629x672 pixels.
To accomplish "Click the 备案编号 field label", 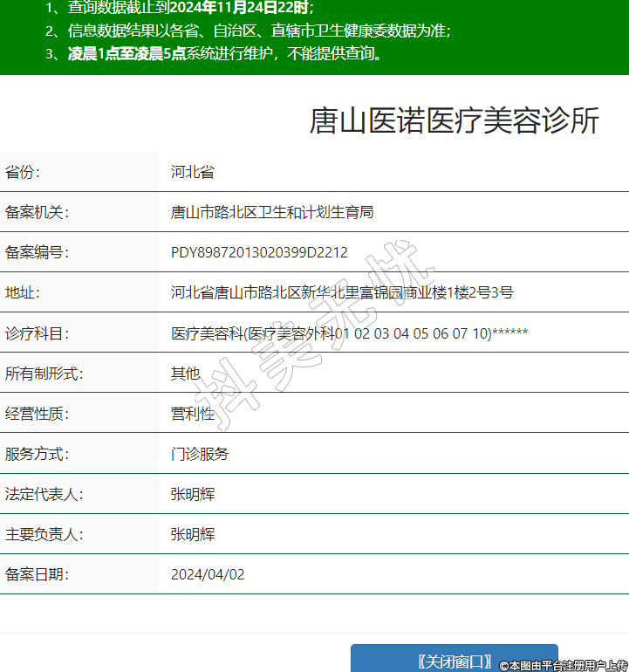I will click(x=37, y=253).
